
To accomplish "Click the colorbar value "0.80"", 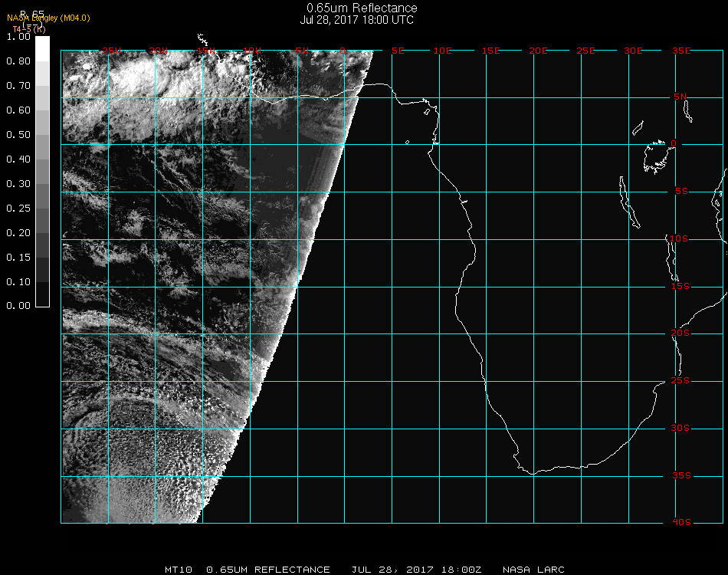I will [18, 61].
